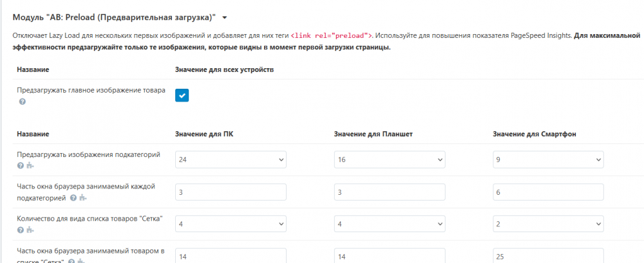This screenshot has height=263, width=644.
Task: Open smartphone subcategory images dropdown showing 9
Action: tap(548, 159)
